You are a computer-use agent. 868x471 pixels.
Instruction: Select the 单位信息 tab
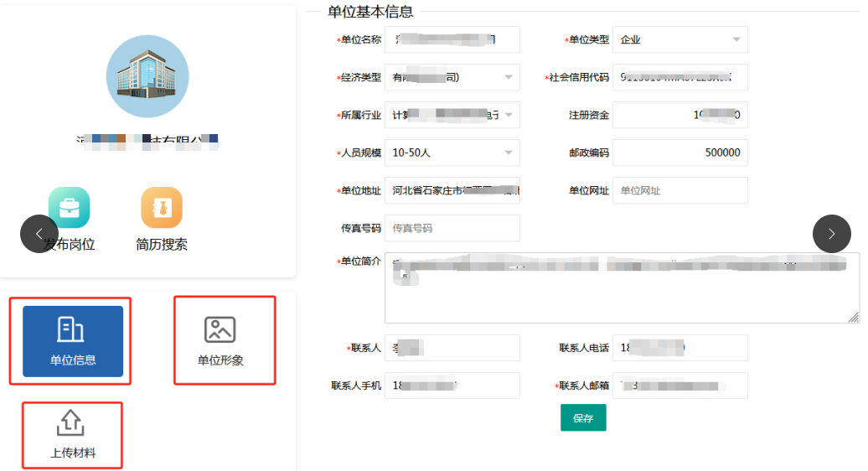click(73, 341)
